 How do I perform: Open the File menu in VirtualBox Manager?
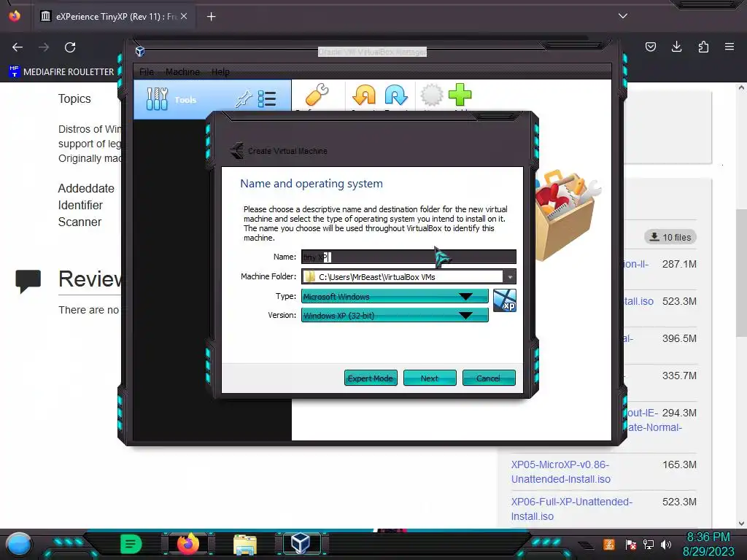coord(147,72)
